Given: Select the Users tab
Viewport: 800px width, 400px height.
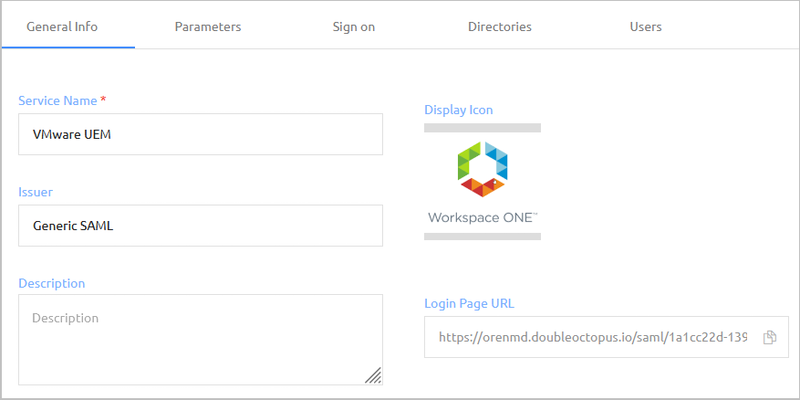Looking at the screenshot, I should coord(645,27).
